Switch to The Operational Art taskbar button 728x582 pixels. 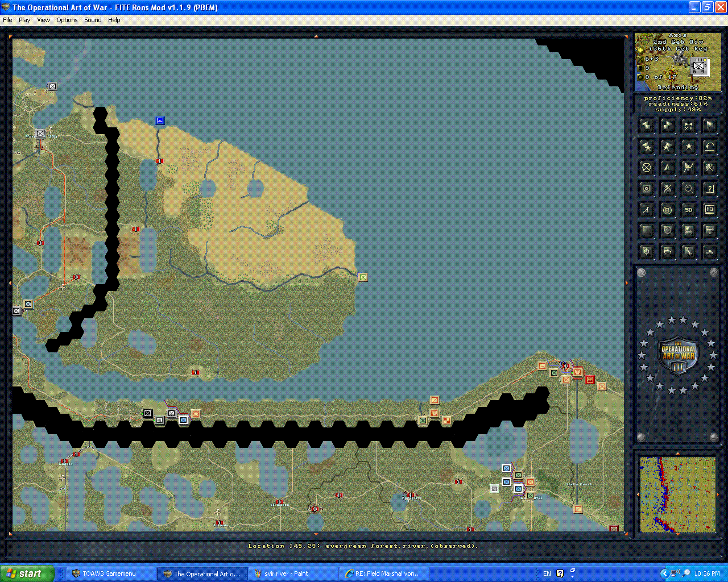[x=202, y=573]
